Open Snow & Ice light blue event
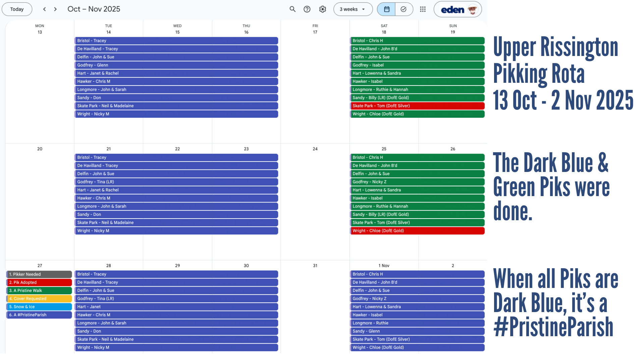Image resolution: width=644 pixels, height=362 pixels. point(39,307)
